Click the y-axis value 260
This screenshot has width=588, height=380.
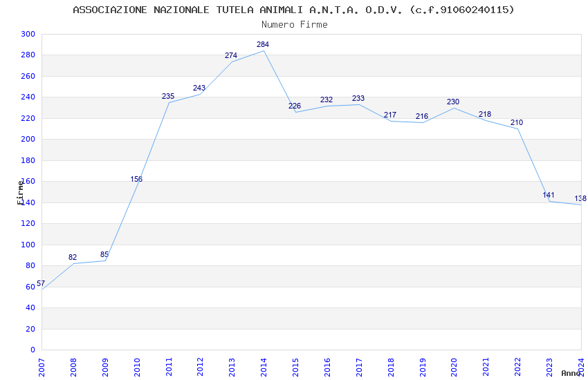coord(28,76)
